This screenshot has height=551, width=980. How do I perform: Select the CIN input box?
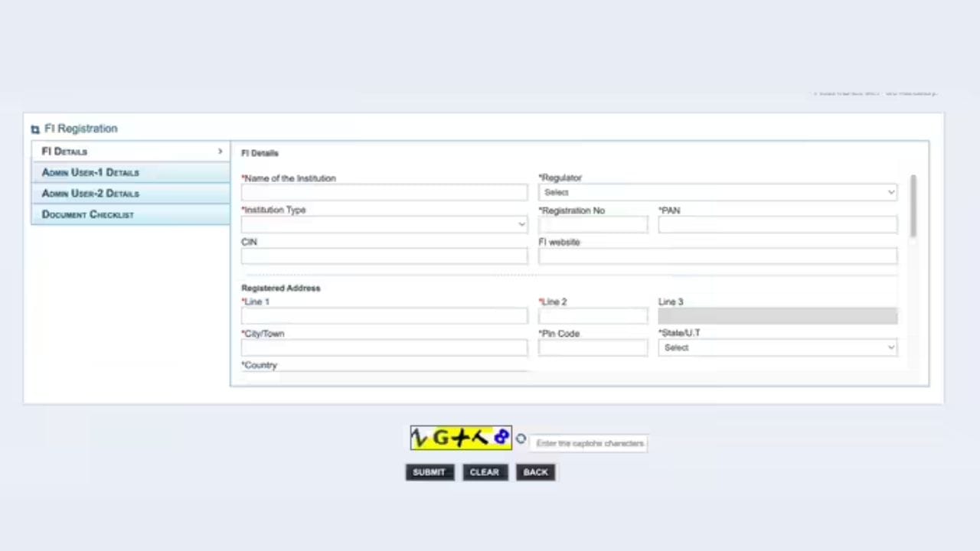pyautogui.click(x=384, y=256)
